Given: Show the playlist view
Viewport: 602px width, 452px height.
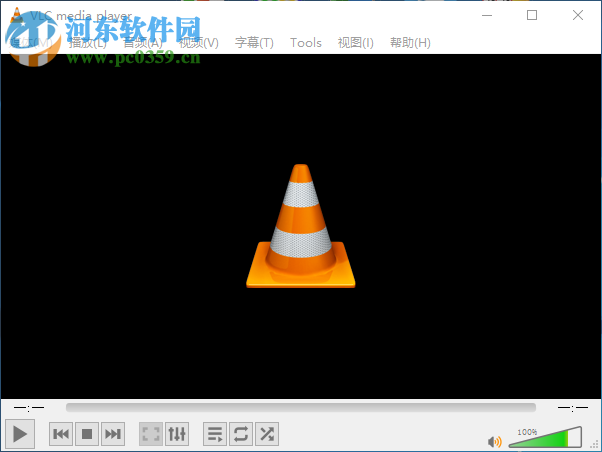Looking at the screenshot, I should tap(215, 434).
